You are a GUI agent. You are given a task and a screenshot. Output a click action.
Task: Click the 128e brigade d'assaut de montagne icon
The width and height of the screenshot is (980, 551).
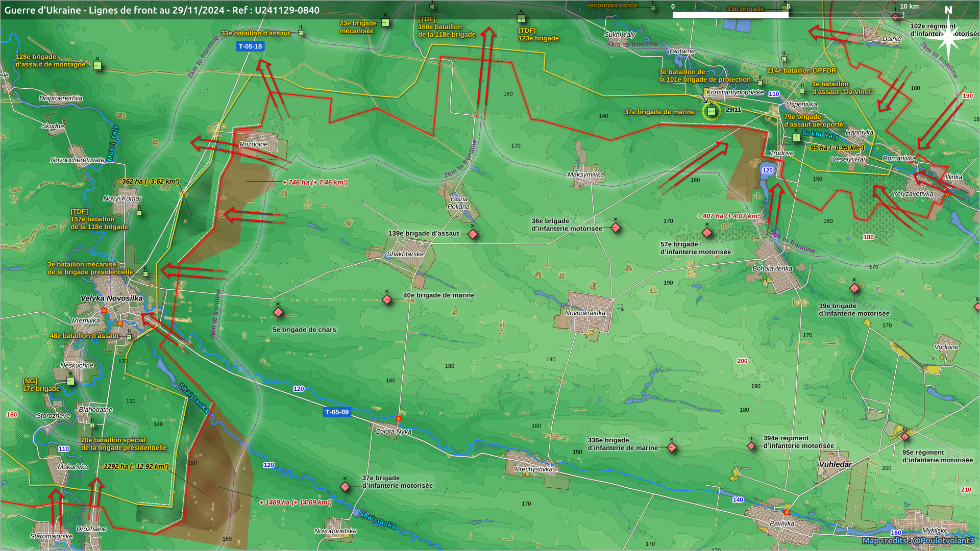click(97, 66)
